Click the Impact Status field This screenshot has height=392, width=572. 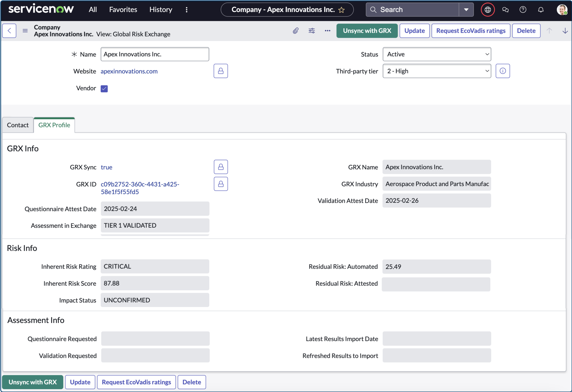tap(155, 300)
